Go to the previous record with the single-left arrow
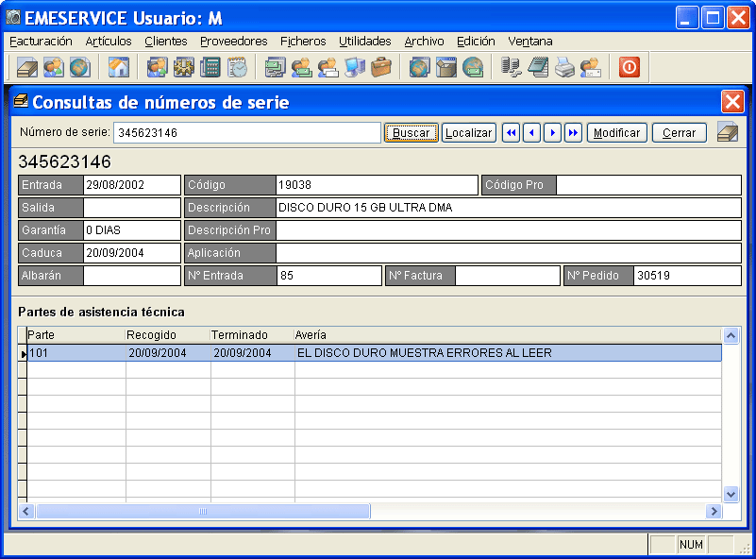 pyautogui.click(x=531, y=132)
